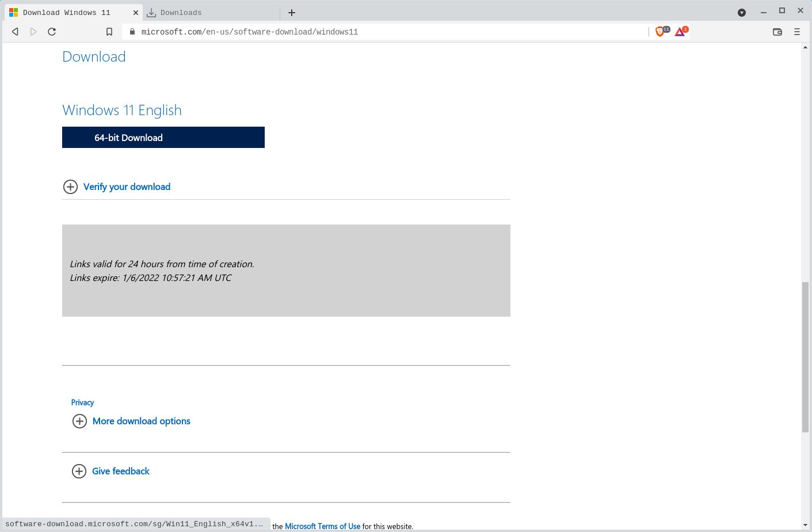Open Microsoft Terms of Use link
The height and width of the screenshot is (532, 812).
pos(322,526)
